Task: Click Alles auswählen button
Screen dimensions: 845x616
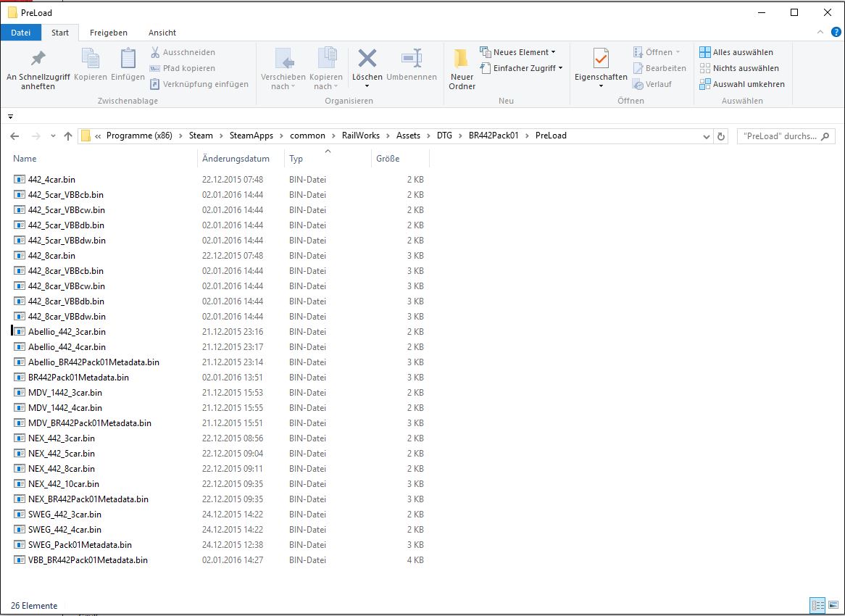Action: coord(736,52)
